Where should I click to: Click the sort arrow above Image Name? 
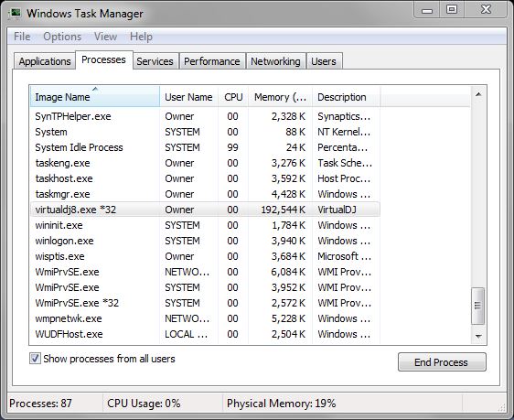[x=95, y=89]
